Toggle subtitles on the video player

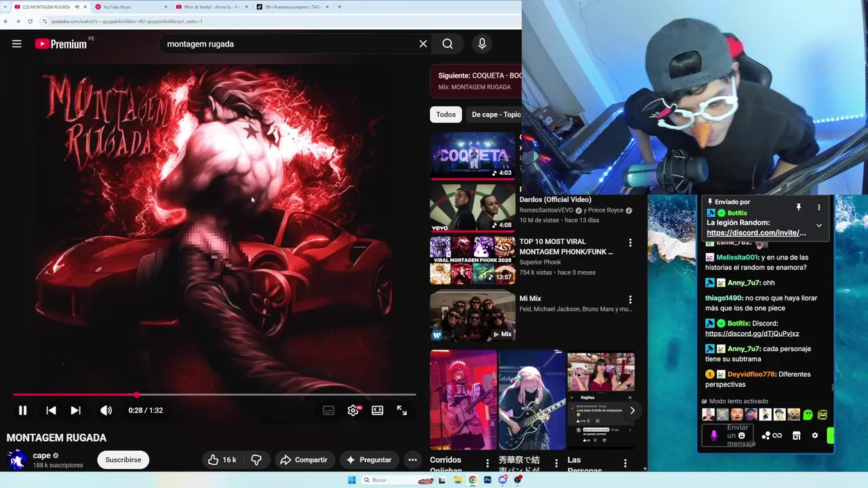329,410
